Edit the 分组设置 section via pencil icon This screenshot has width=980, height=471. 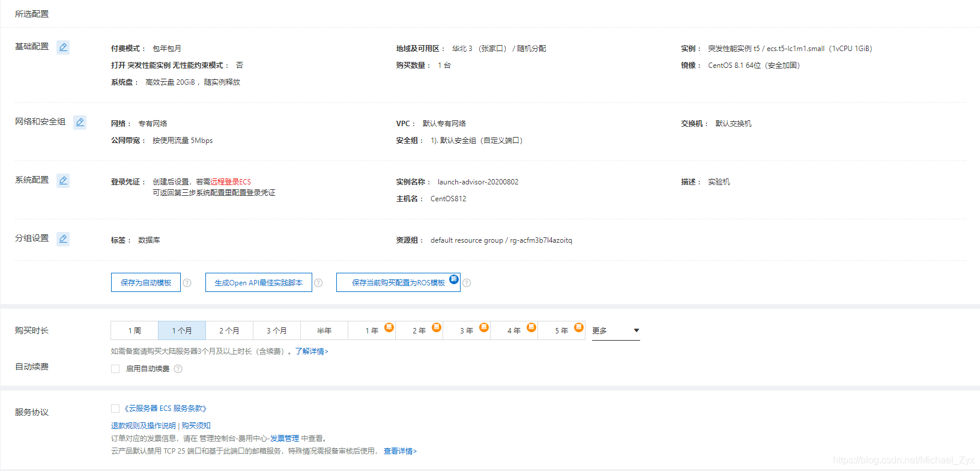pyautogui.click(x=63, y=239)
